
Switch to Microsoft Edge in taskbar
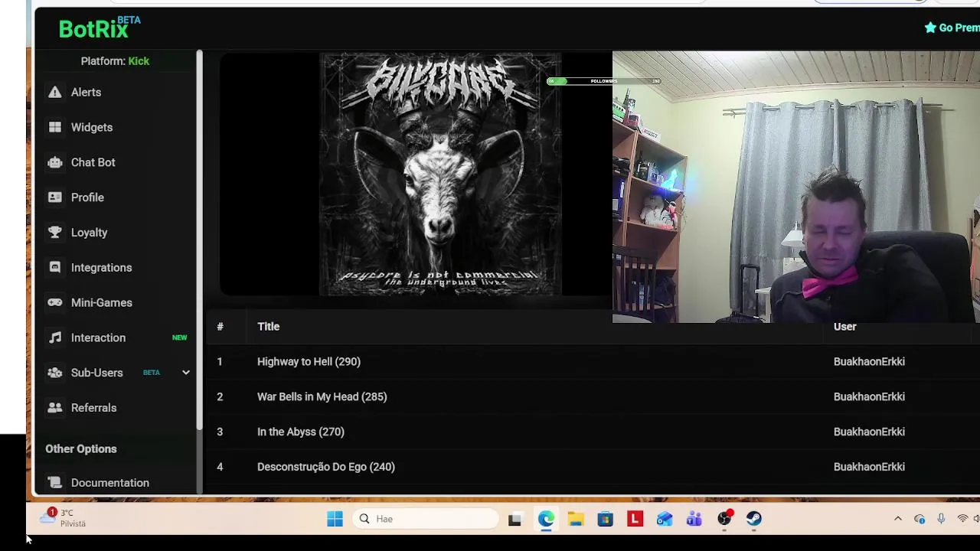coord(546,519)
